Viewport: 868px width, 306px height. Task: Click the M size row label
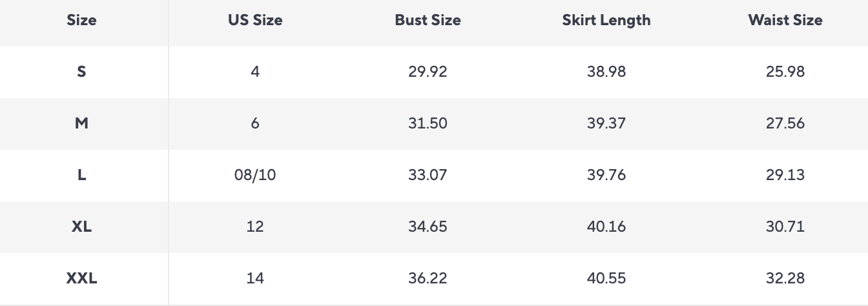coord(81,123)
